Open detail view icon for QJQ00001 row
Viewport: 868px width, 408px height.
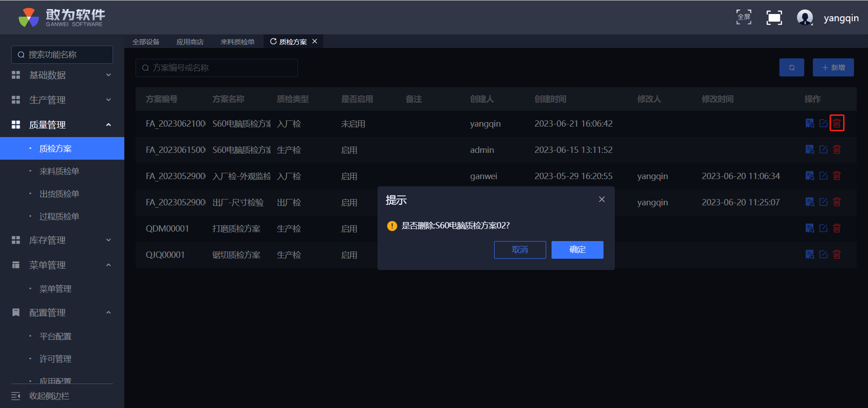click(x=810, y=255)
